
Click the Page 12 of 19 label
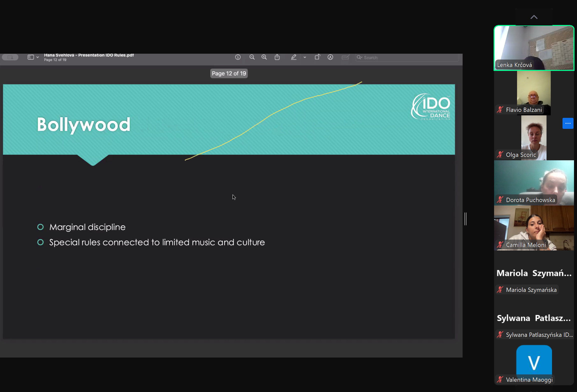click(x=229, y=73)
